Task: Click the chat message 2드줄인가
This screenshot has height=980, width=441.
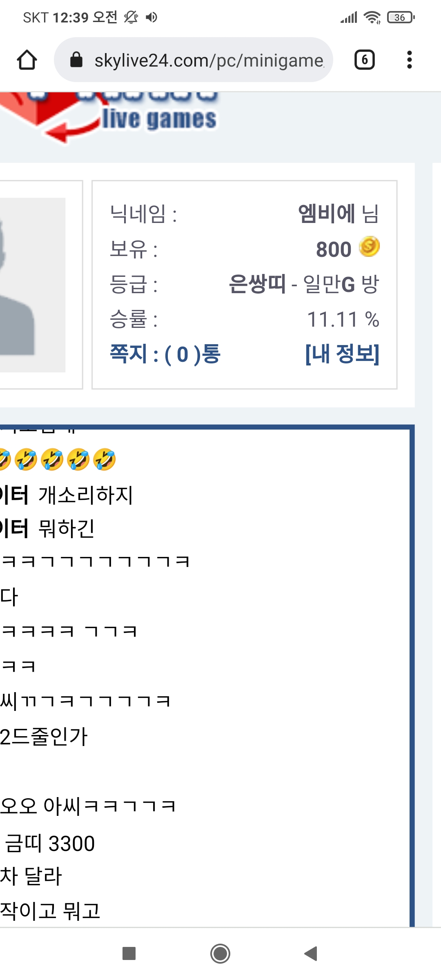Action: [x=44, y=737]
